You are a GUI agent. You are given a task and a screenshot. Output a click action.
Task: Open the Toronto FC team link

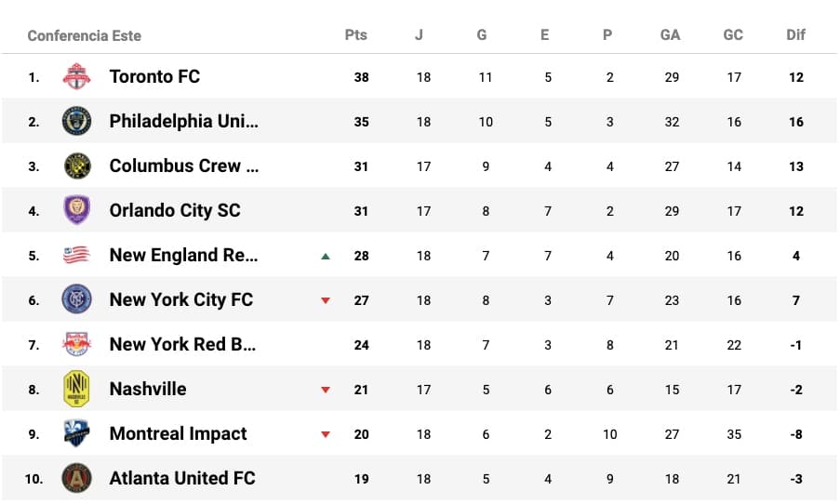click(x=154, y=76)
